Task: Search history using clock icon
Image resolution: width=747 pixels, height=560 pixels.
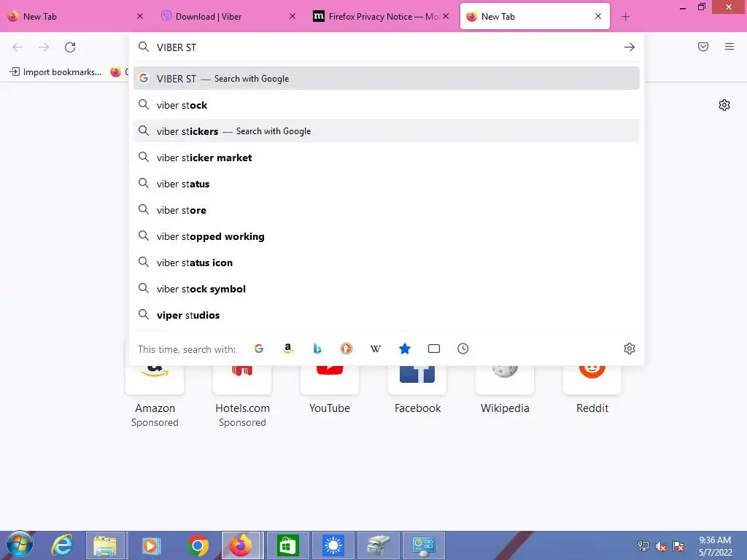Action: tap(462, 349)
